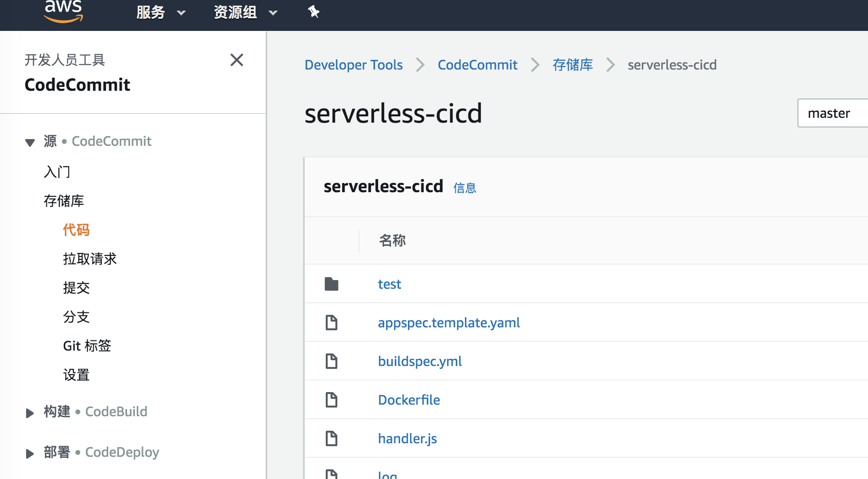
Task: Expand the 部署 CodeDeploy section
Action: point(30,453)
